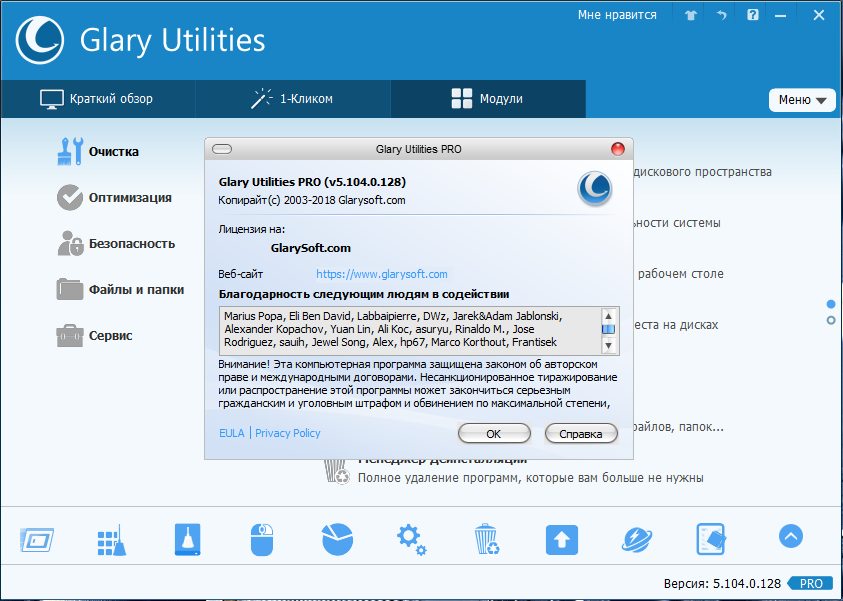
Task: Click the Мне нравится link
Action: point(617,15)
